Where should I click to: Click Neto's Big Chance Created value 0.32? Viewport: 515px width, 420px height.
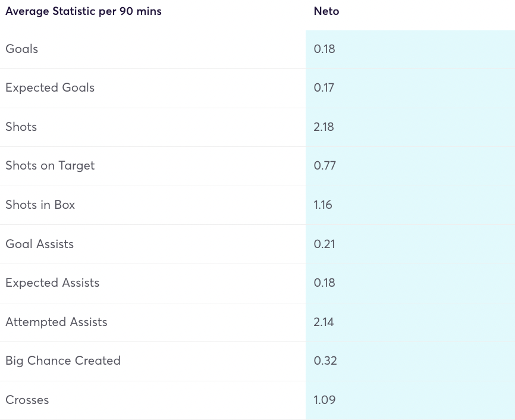click(325, 361)
